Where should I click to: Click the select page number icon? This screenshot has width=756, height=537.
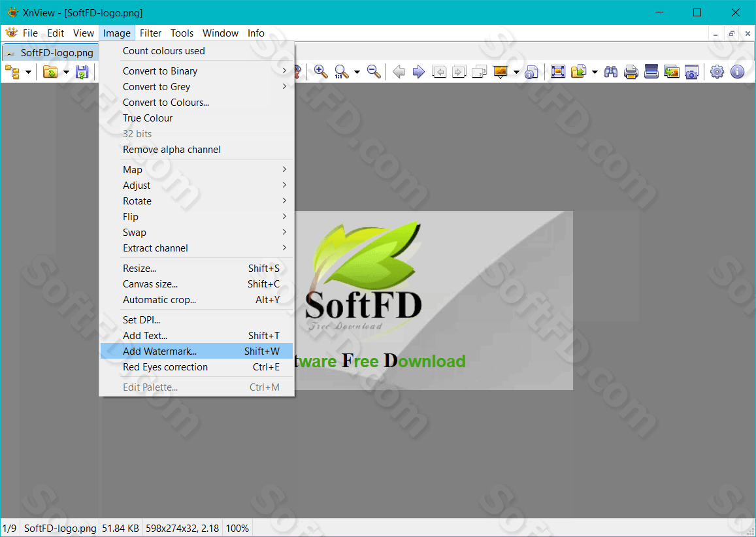point(479,72)
